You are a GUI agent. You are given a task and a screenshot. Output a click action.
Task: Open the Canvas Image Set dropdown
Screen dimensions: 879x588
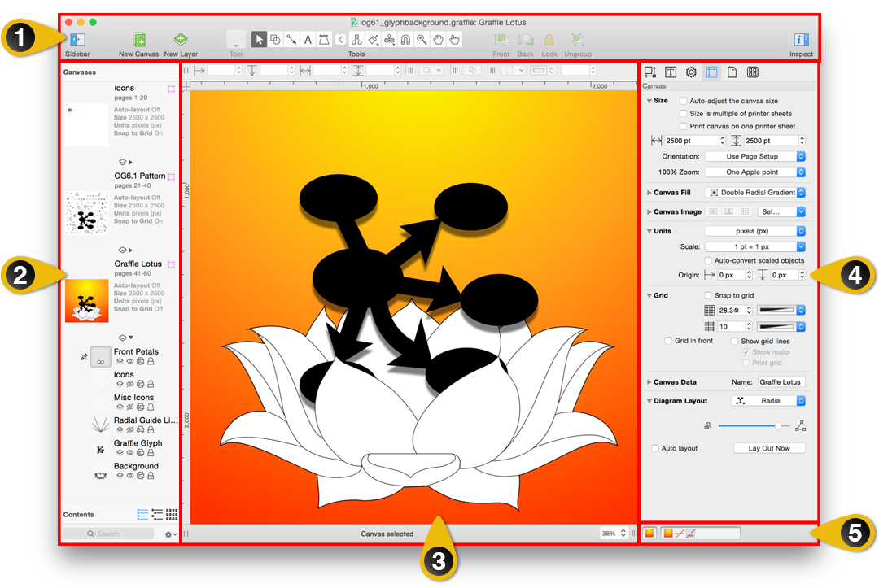tap(781, 211)
